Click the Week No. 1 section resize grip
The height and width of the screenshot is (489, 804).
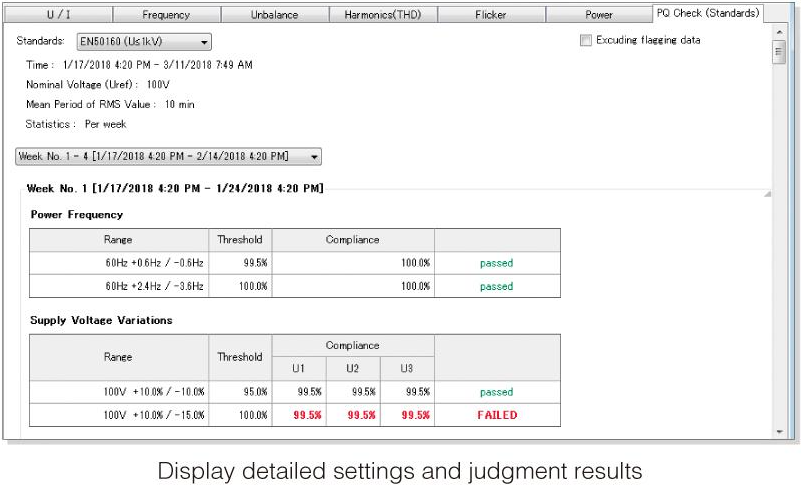tap(768, 194)
